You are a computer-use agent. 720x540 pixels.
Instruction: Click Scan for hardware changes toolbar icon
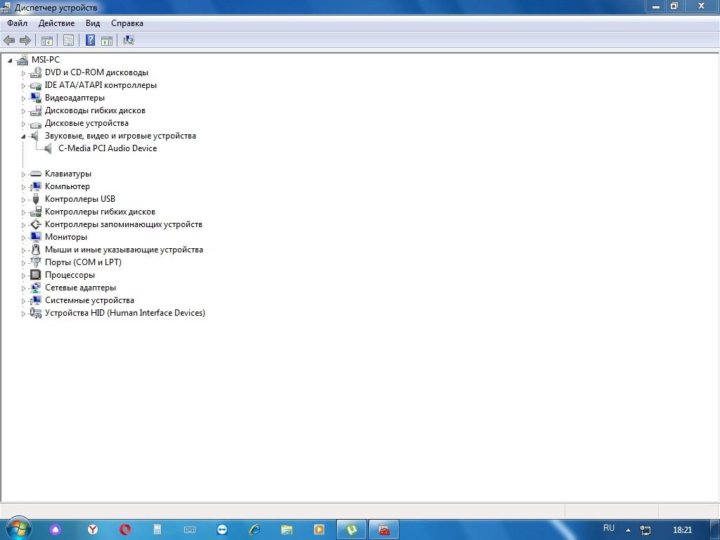pyautogui.click(x=128, y=40)
